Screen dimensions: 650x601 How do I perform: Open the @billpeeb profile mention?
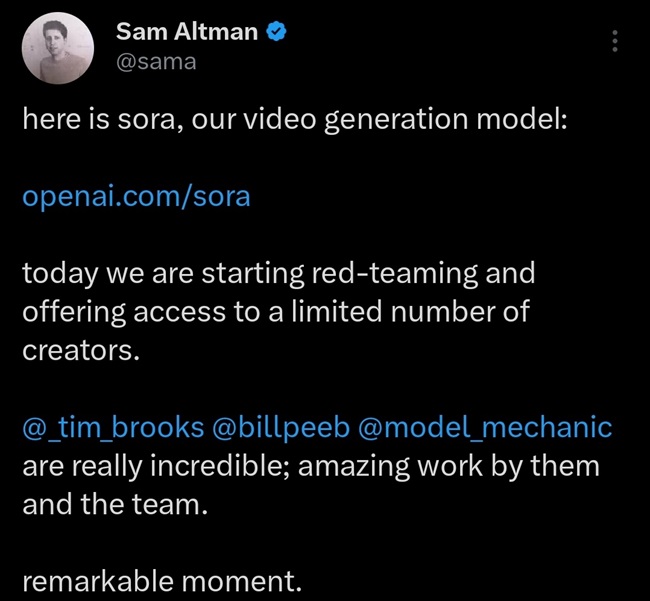click(280, 427)
